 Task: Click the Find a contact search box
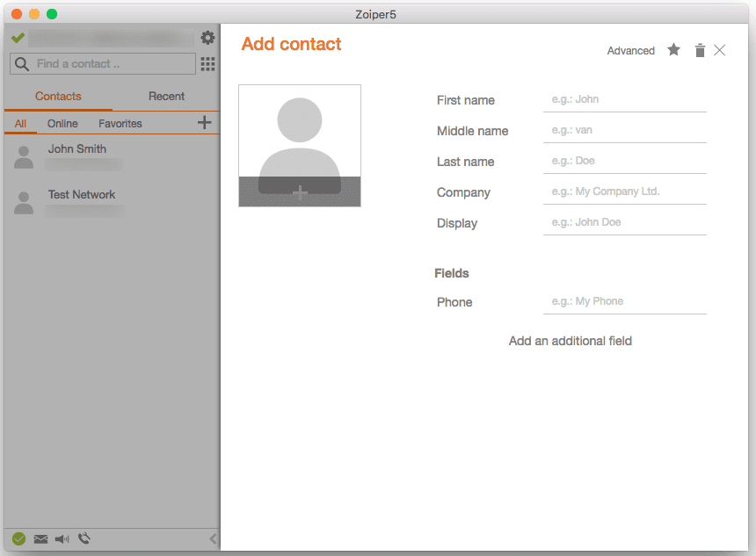point(112,64)
